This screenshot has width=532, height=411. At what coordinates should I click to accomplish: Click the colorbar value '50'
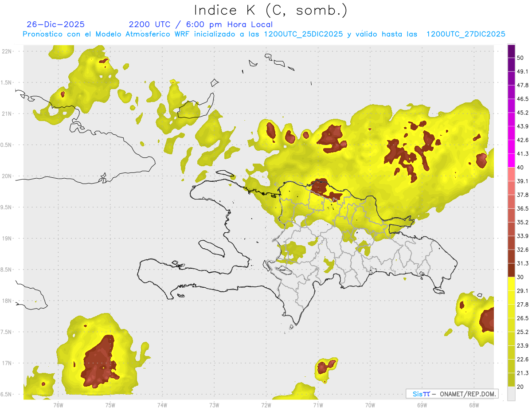point(520,58)
